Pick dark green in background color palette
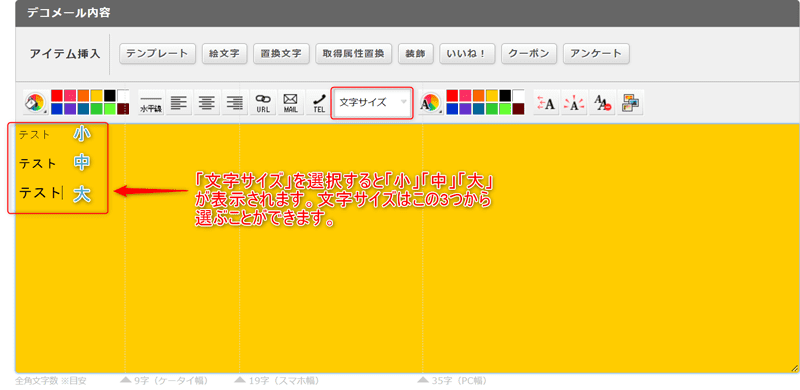 tap(96, 109)
